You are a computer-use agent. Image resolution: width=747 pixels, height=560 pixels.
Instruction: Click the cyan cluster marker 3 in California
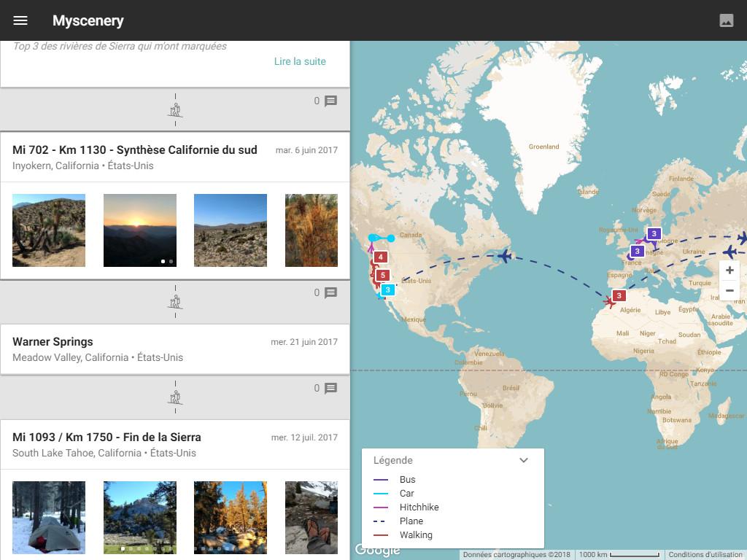[x=388, y=289]
